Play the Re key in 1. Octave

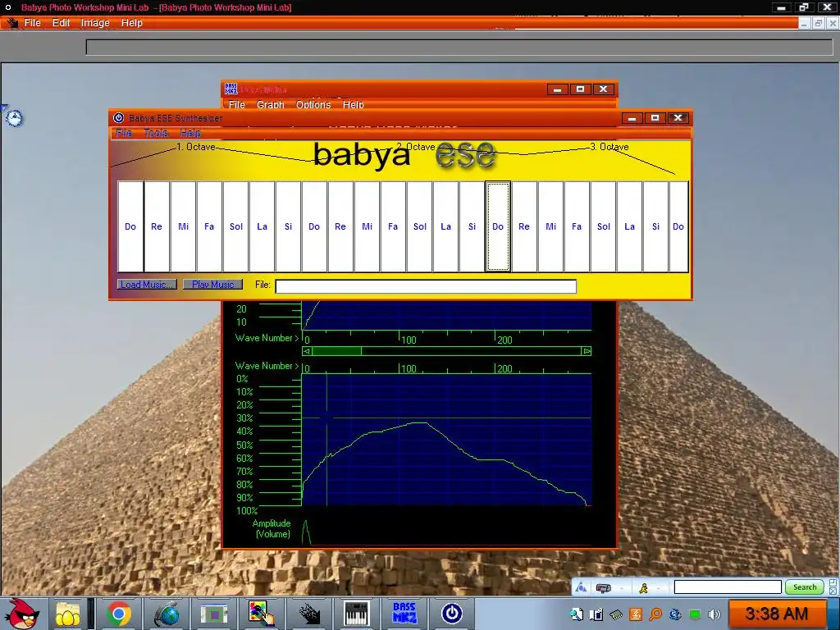[x=157, y=226]
